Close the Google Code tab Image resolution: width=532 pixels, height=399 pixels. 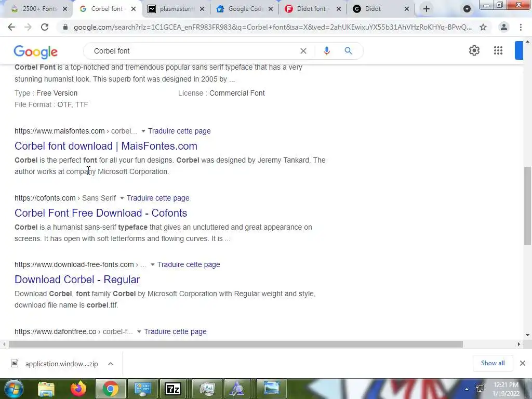[x=270, y=9]
